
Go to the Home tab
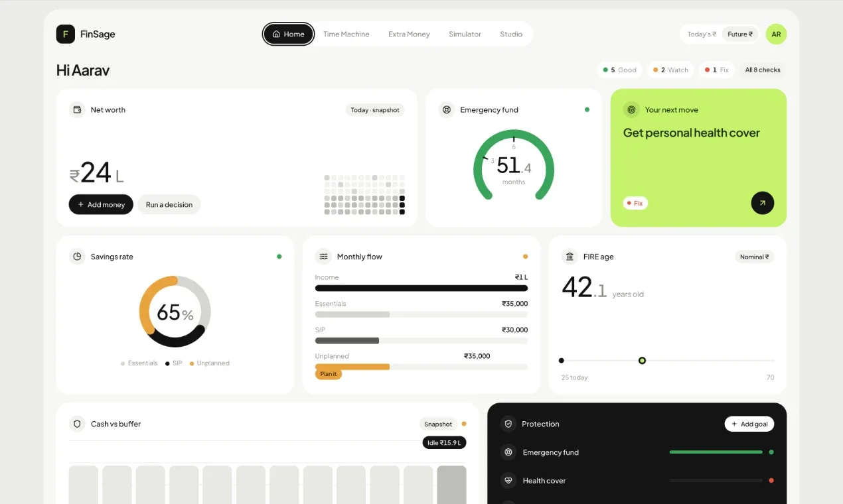pos(288,34)
